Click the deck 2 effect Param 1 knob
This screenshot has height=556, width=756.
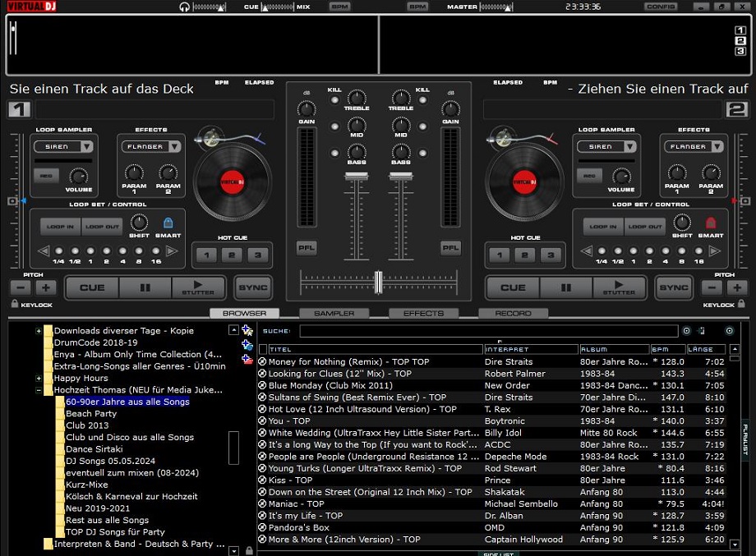677,172
